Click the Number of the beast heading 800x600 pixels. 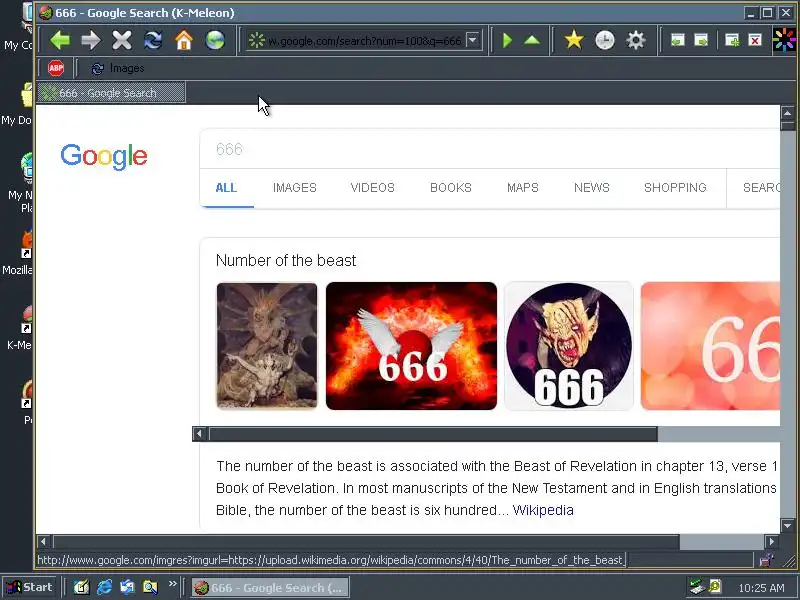pos(286,261)
